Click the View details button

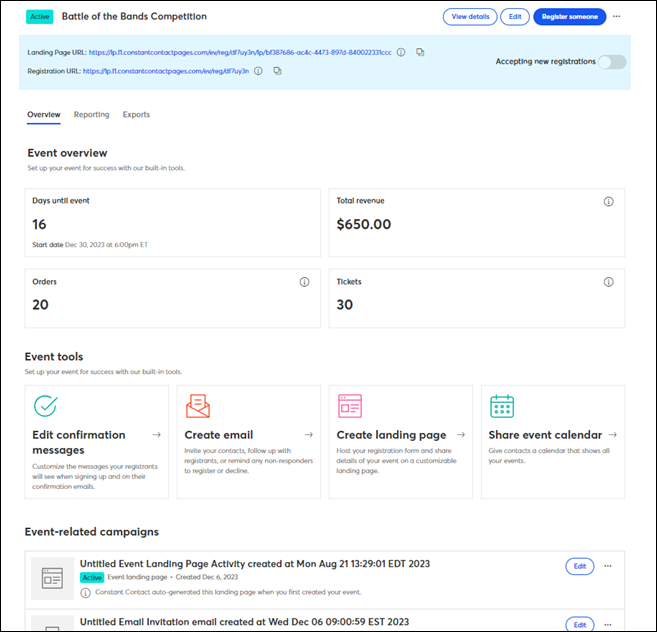[x=470, y=17]
